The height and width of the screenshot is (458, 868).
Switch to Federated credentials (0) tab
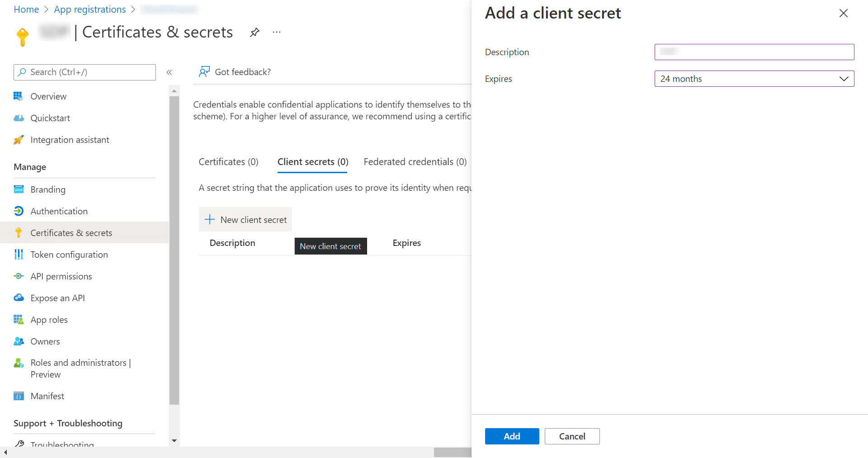415,162
